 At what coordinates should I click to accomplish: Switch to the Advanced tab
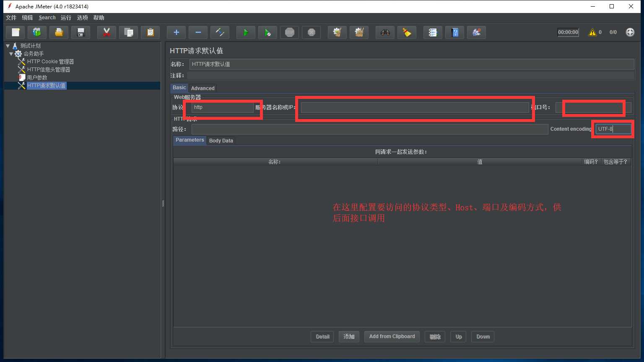pos(203,88)
